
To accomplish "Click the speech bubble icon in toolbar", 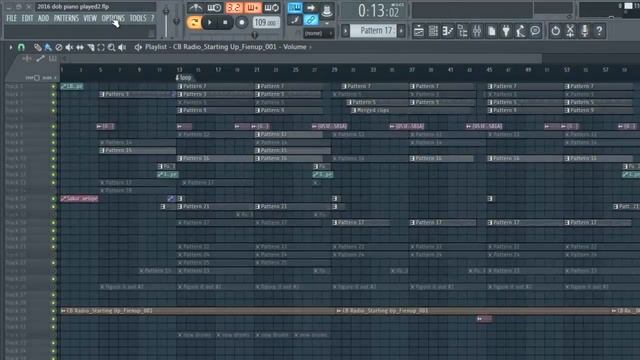I will click(x=535, y=31).
